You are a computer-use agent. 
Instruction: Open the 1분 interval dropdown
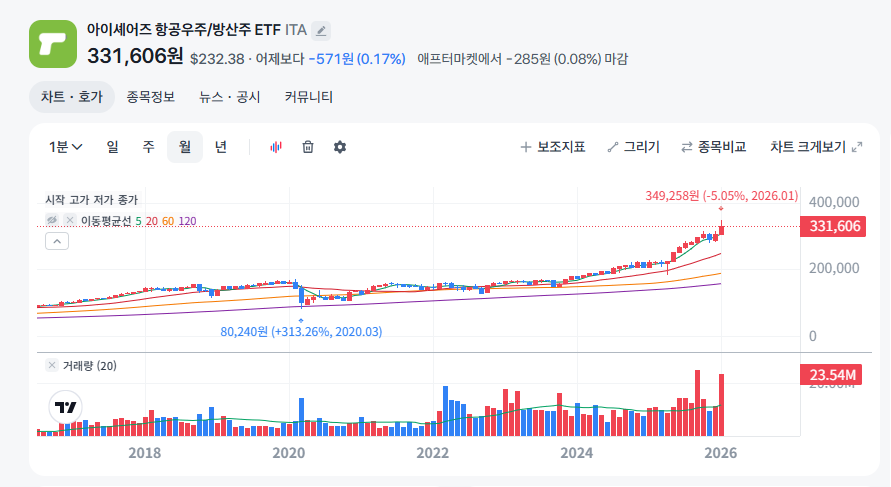65,147
